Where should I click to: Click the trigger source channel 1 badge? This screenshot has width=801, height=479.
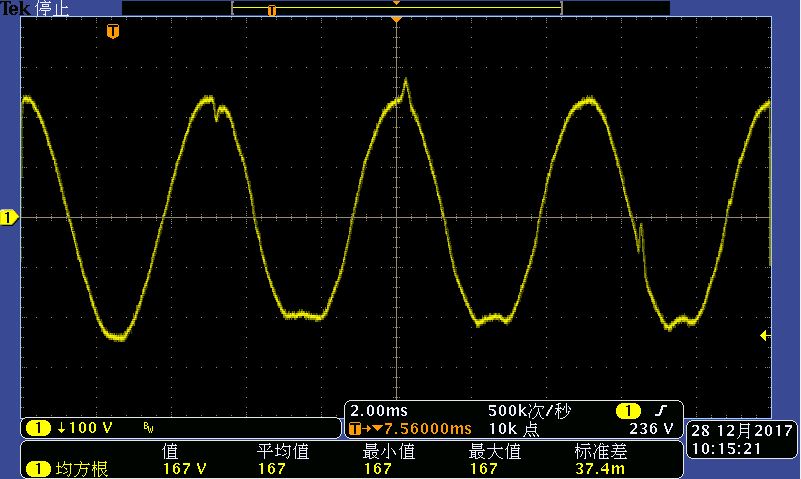click(628, 411)
